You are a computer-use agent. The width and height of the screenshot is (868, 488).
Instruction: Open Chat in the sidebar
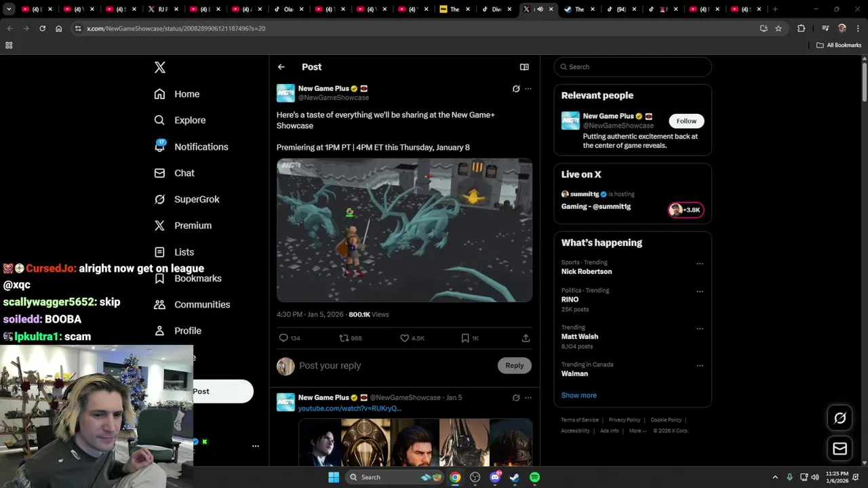pyautogui.click(x=174, y=173)
